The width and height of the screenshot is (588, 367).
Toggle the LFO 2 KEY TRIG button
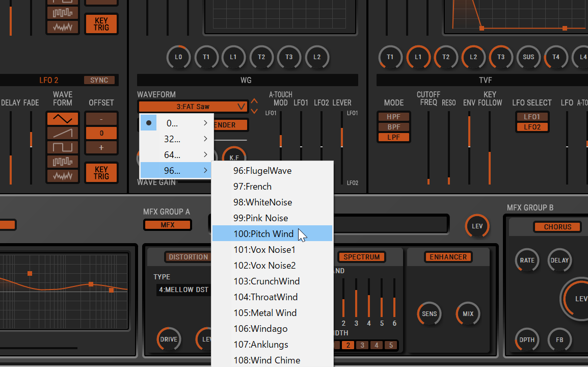coord(101,173)
